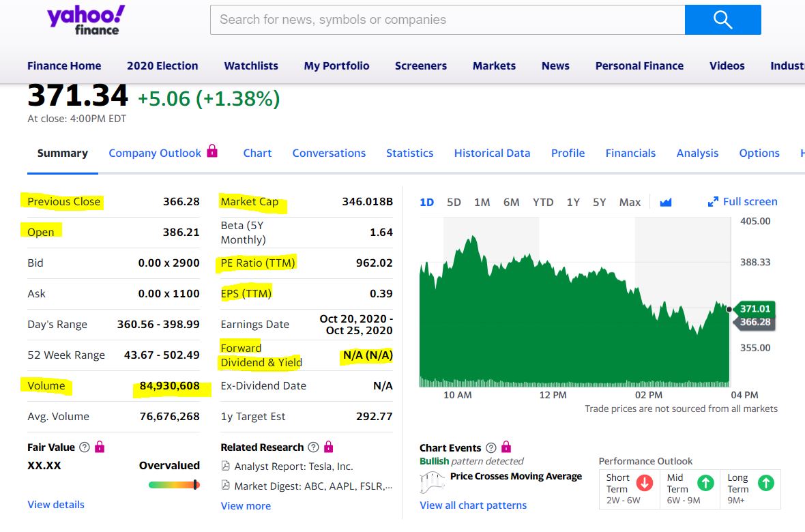The height and width of the screenshot is (532, 805).
Task: Select the 1M chart range
Action: [x=482, y=203]
